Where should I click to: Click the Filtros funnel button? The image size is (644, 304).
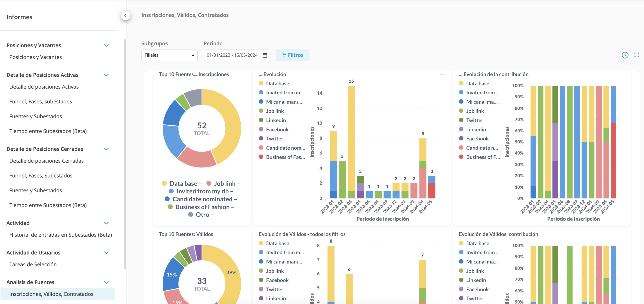[292, 55]
